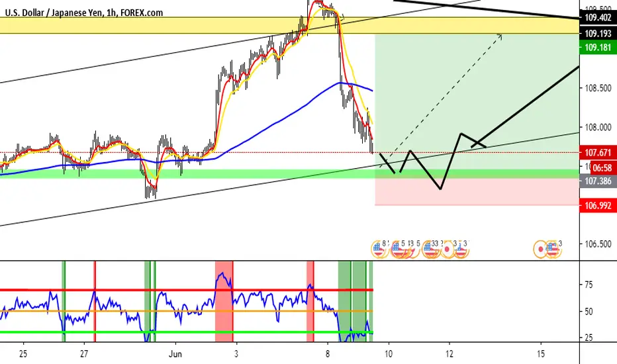617x364 pixels.
Task: Click the 50 level on the oscillator scale
Action: click(589, 312)
